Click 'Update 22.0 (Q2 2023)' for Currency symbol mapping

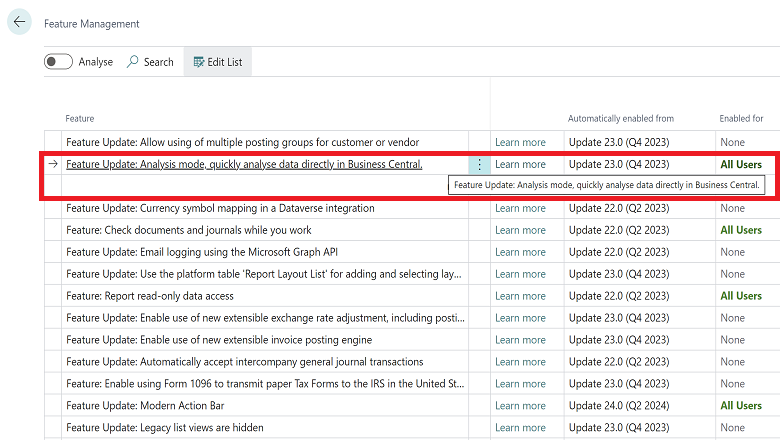tap(619, 208)
